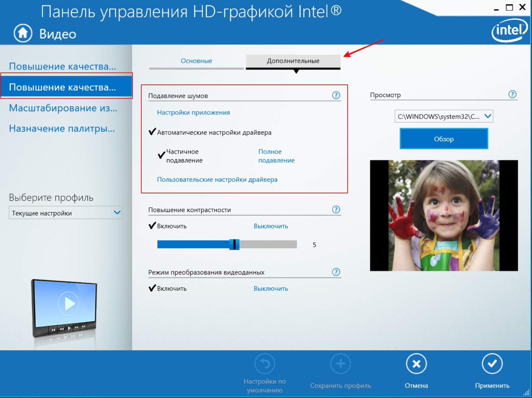Image resolution: width=532 pixels, height=398 pixels.
Task: Click the Применить apply checkmark icon
Action: (x=492, y=364)
